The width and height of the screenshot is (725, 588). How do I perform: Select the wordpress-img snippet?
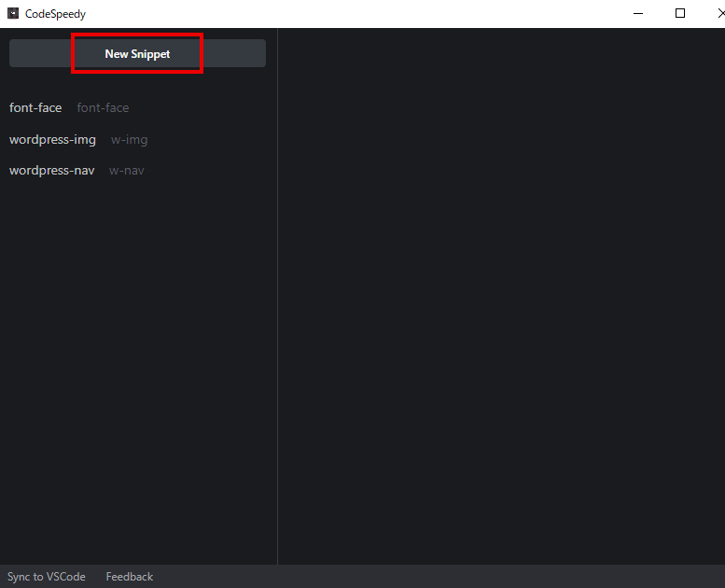(52, 140)
